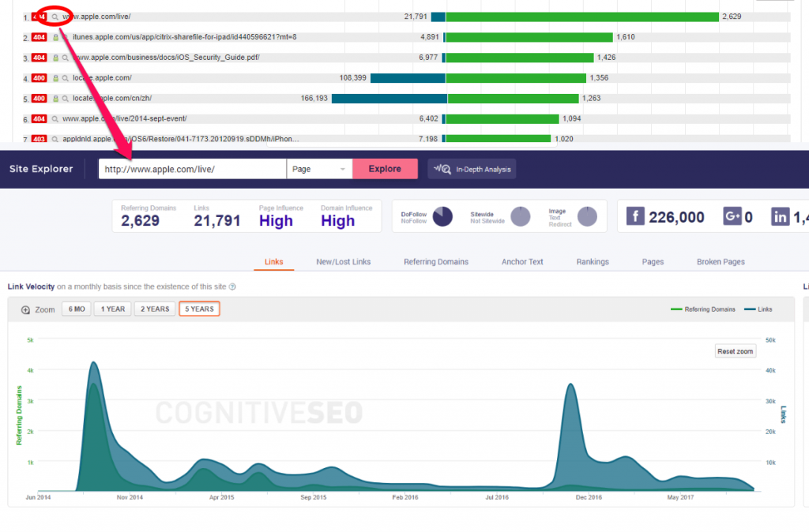
Task: Click the 108,399 links count
Action: (x=353, y=78)
